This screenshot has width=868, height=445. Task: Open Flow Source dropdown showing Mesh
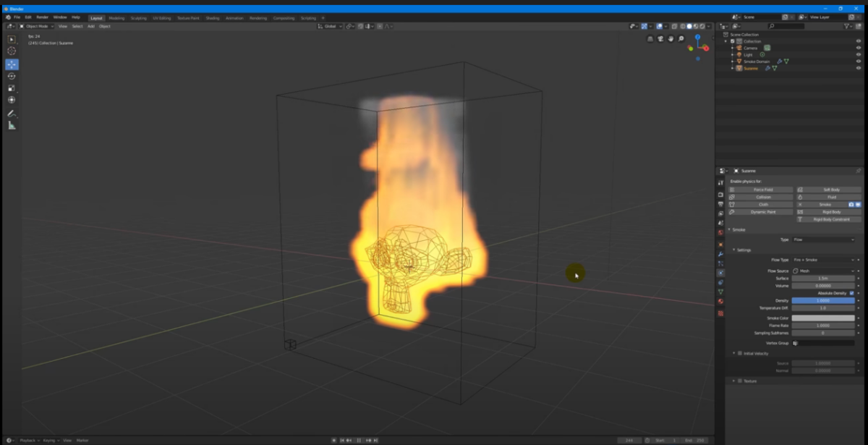point(823,271)
